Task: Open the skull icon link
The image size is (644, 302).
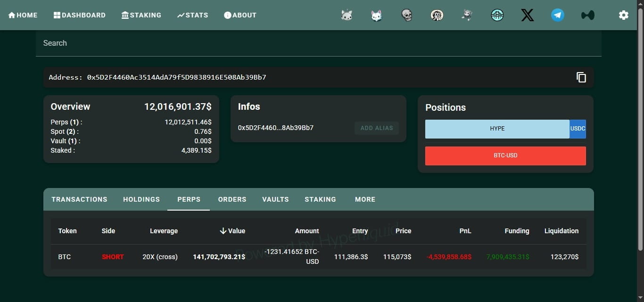Action: (x=407, y=15)
